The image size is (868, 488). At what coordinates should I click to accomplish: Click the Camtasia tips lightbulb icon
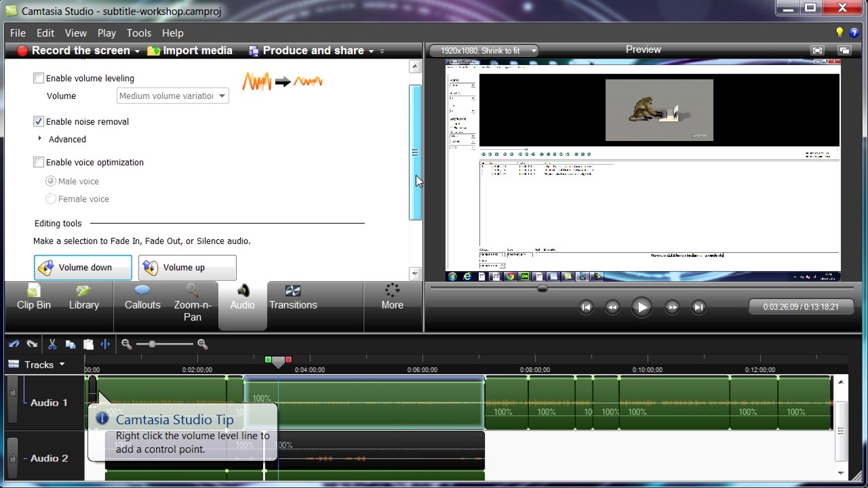(x=840, y=33)
